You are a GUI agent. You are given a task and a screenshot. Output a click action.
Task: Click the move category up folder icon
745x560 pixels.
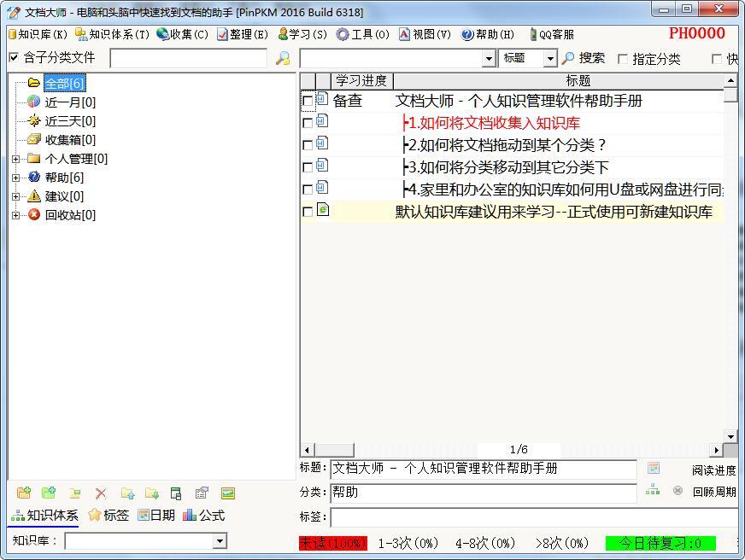coord(127,493)
